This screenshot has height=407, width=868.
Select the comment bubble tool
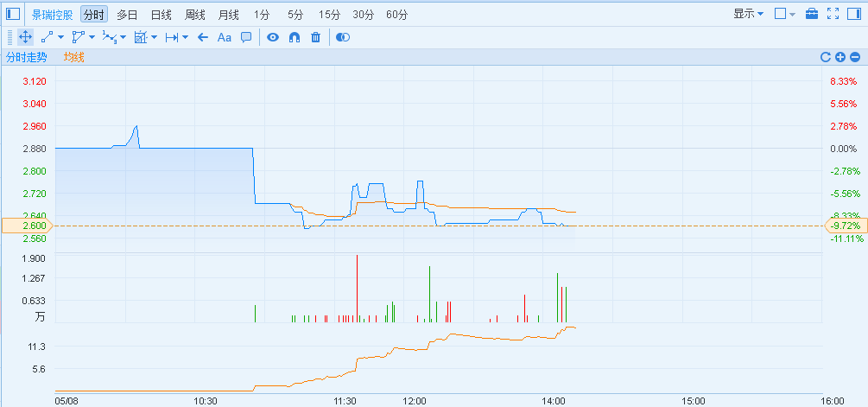[246, 37]
